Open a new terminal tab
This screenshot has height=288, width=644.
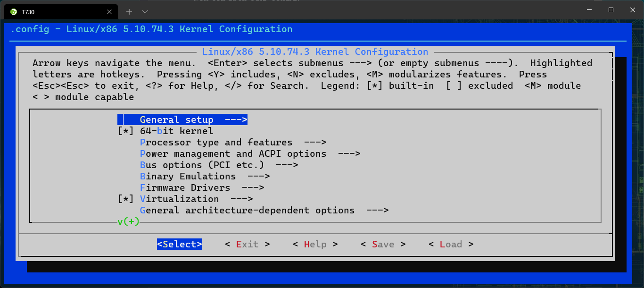click(129, 11)
